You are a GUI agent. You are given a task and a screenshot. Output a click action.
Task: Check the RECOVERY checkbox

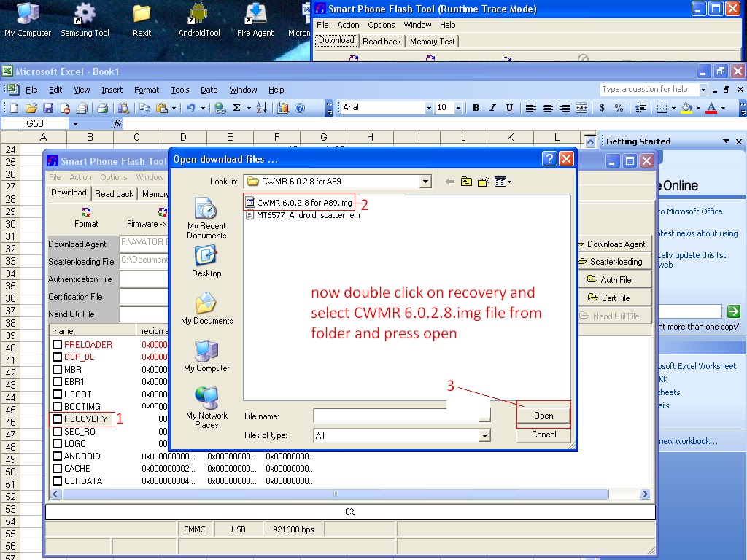pyautogui.click(x=57, y=419)
